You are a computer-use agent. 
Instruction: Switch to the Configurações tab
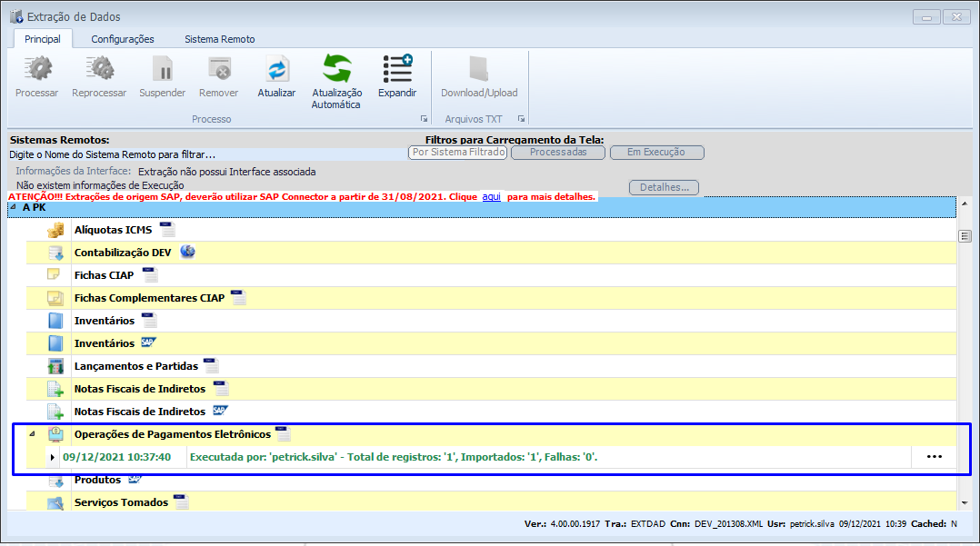click(123, 39)
